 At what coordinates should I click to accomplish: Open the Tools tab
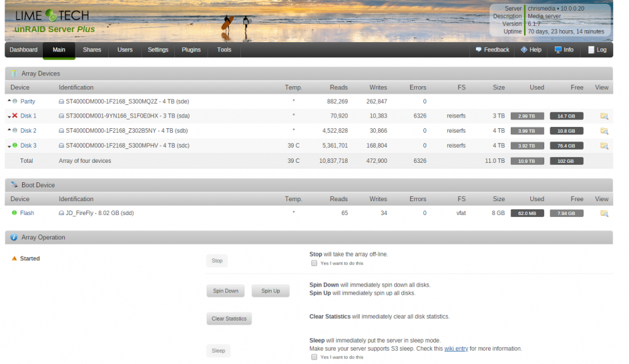point(225,50)
